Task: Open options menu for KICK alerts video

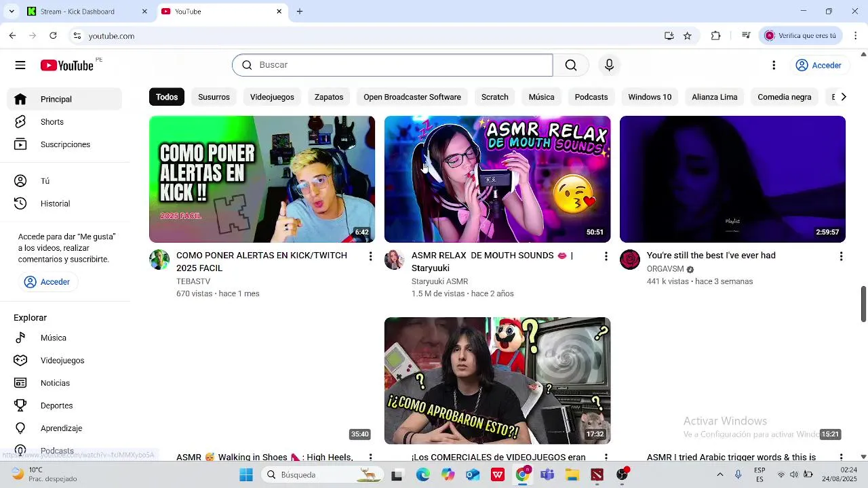Action: click(370, 256)
